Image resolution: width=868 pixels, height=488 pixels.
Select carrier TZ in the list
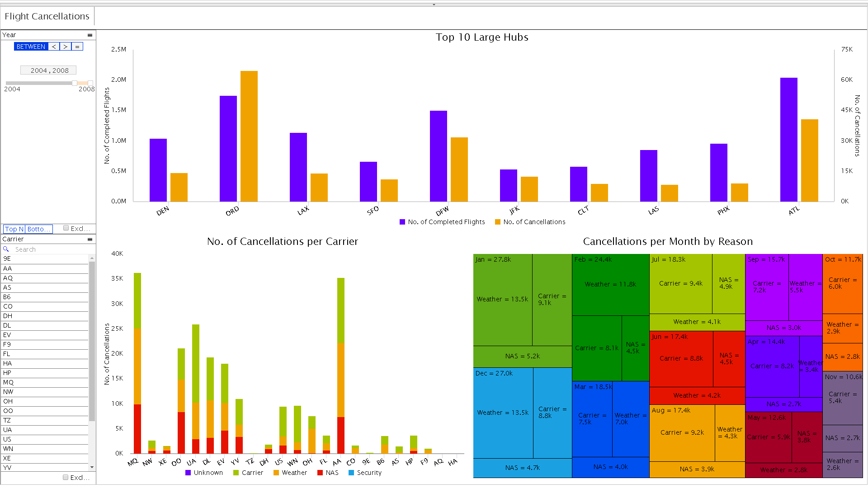44,420
